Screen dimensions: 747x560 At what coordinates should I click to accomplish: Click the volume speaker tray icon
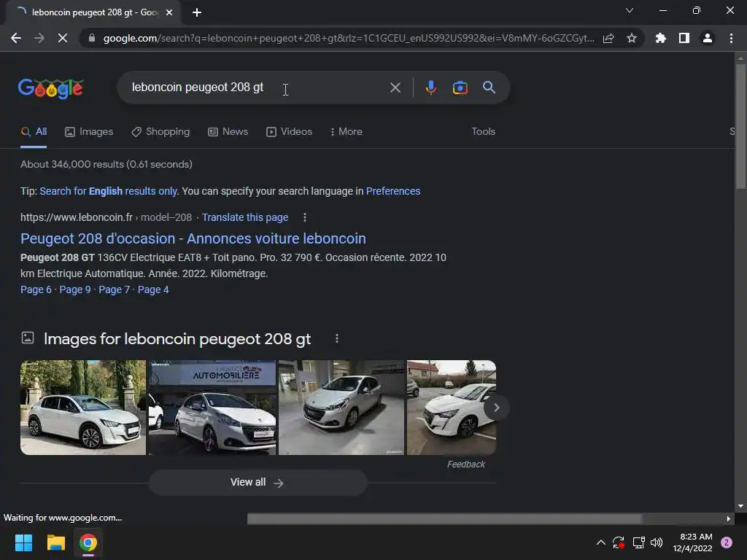tap(657, 542)
